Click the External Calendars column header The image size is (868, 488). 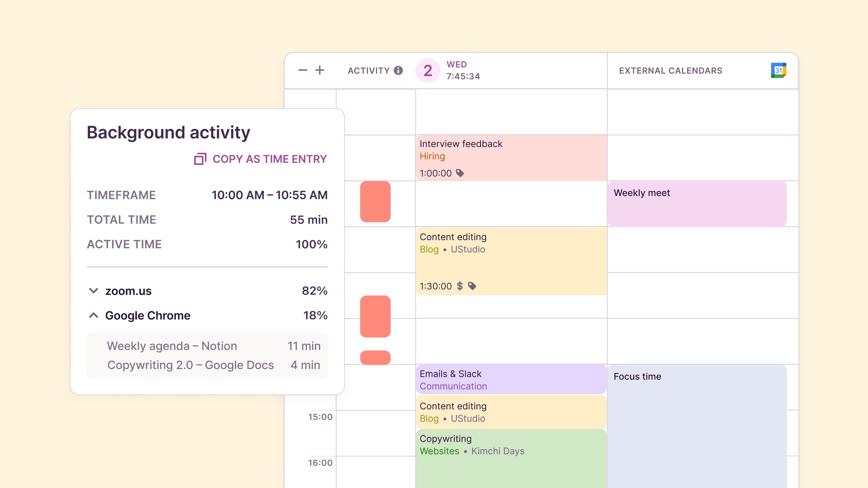click(671, 70)
